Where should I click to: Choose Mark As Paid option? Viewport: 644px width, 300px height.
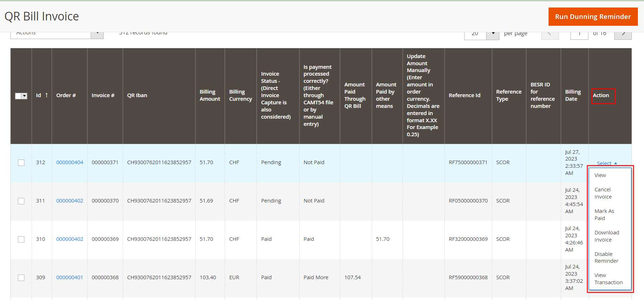[x=604, y=215]
